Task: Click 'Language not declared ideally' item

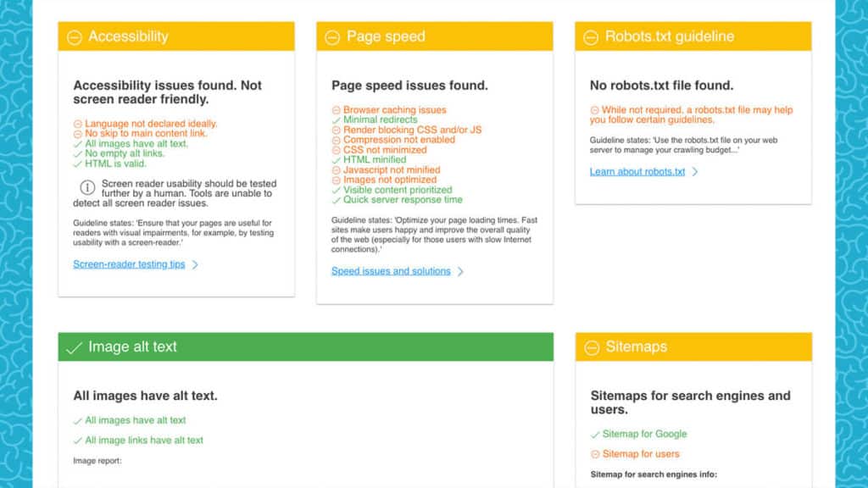Action: 150,124
